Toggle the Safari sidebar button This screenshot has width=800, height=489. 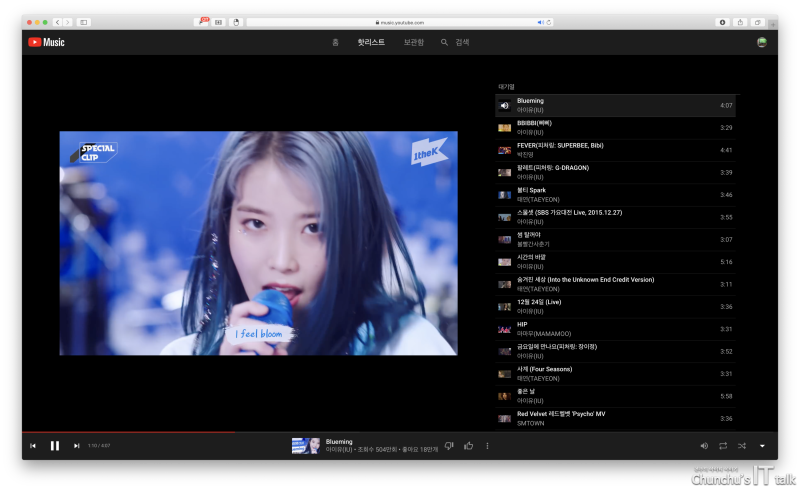84,22
